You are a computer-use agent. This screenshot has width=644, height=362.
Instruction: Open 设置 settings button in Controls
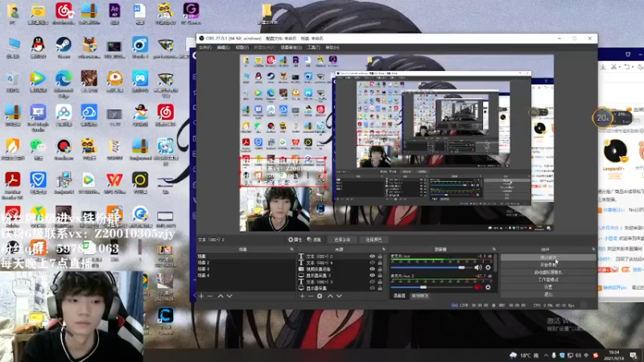coord(548,287)
